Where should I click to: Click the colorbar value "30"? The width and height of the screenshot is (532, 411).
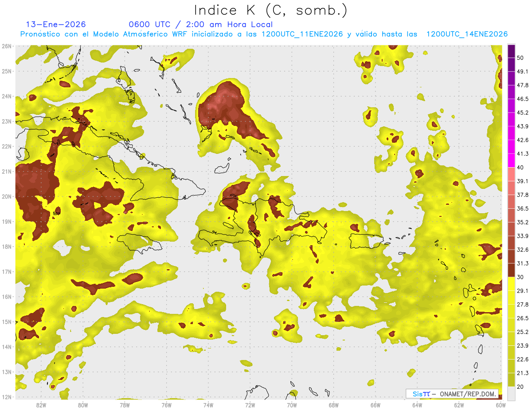(x=520, y=277)
